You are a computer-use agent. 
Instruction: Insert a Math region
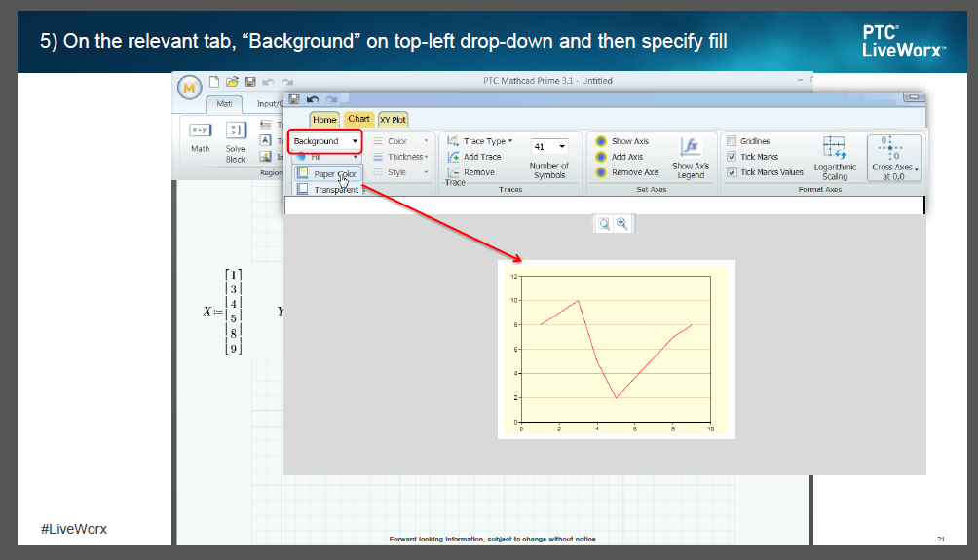[x=201, y=137]
